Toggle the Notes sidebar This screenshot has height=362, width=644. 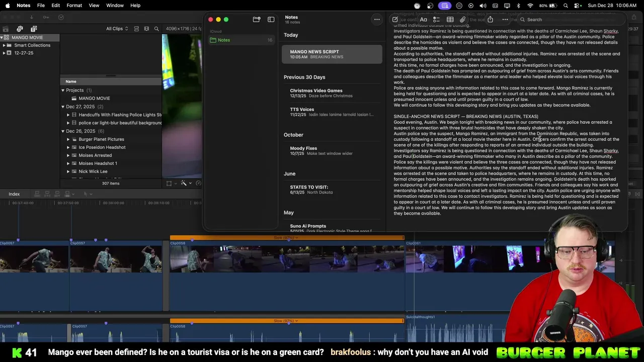271,19
